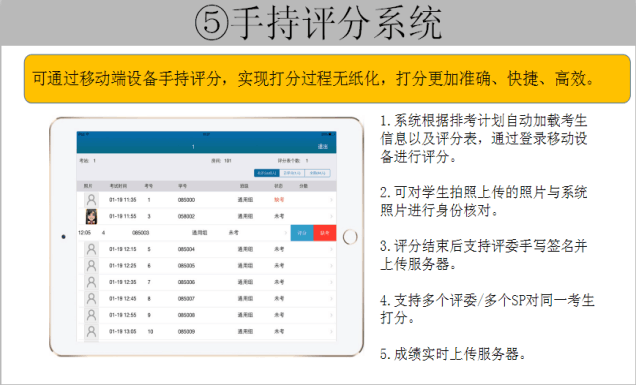Screen dimensions: 636x385
Task: Click the 学号 column header
Action: 183,186
